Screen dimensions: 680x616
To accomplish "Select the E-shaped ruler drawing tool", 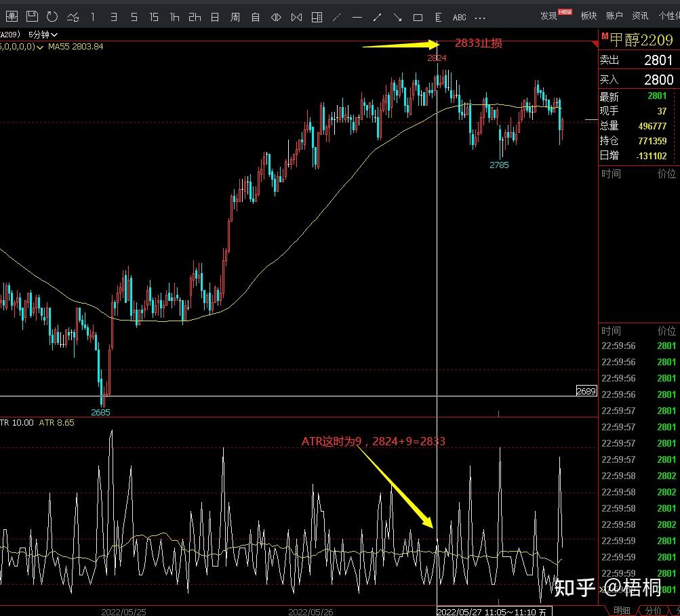I will point(439,18).
